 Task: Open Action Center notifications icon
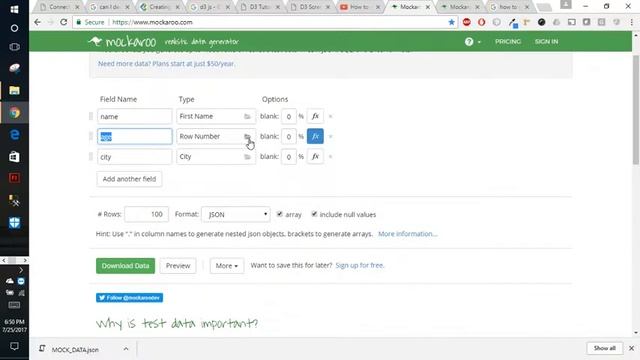[x=14, y=346]
